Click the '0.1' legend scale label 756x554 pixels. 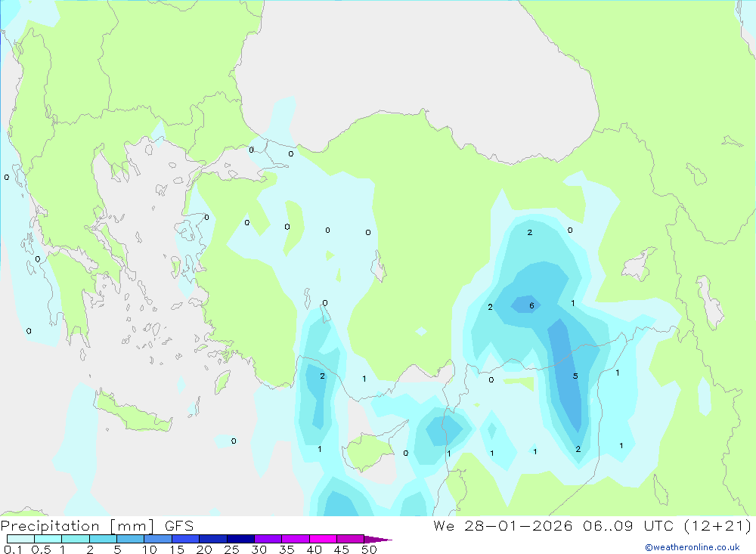[13, 549]
